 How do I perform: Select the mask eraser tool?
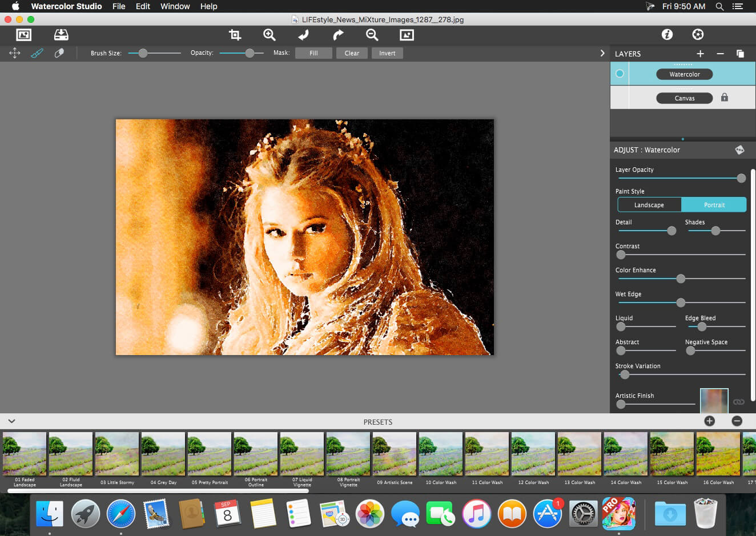pos(59,53)
